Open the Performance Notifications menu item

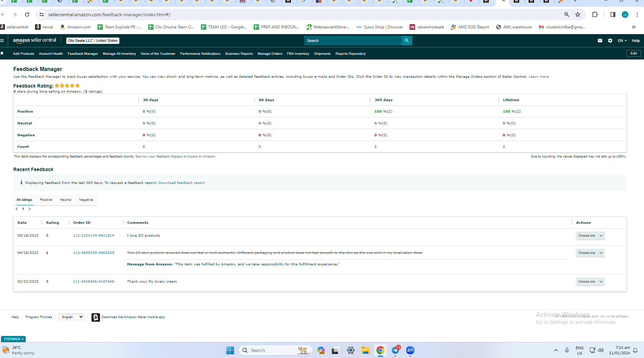pos(200,54)
